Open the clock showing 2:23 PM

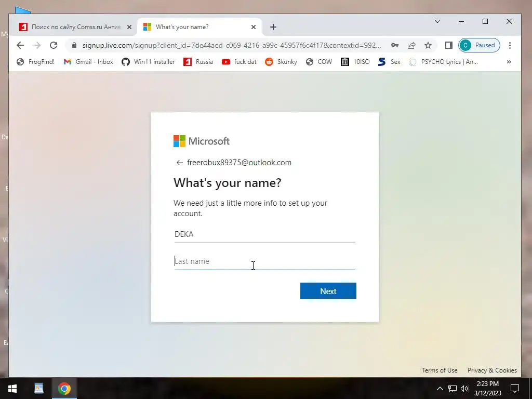(x=487, y=389)
